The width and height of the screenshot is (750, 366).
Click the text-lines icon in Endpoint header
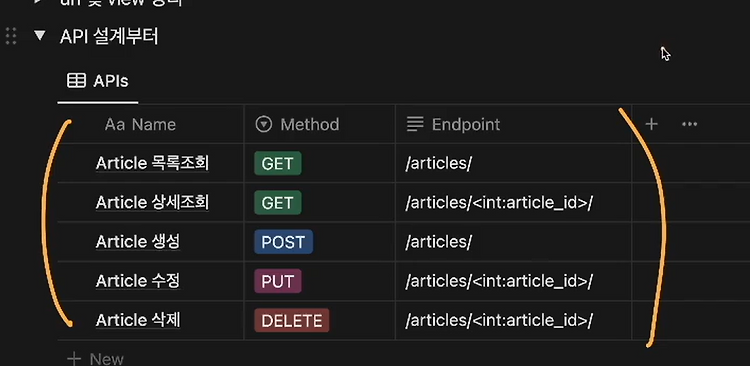tap(415, 124)
